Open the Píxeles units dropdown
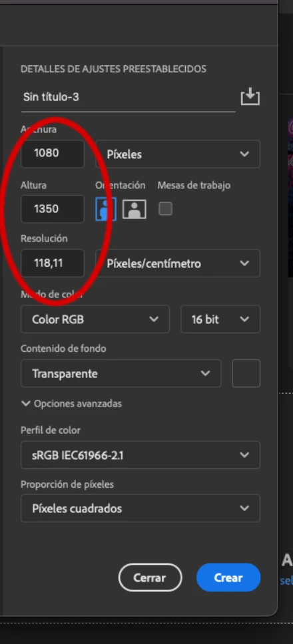The height and width of the screenshot is (644, 293). pos(178,154)
